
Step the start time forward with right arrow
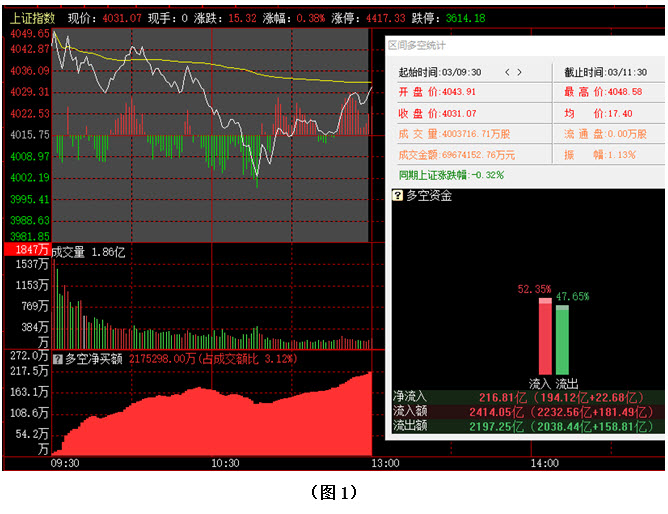click(520, 72)
